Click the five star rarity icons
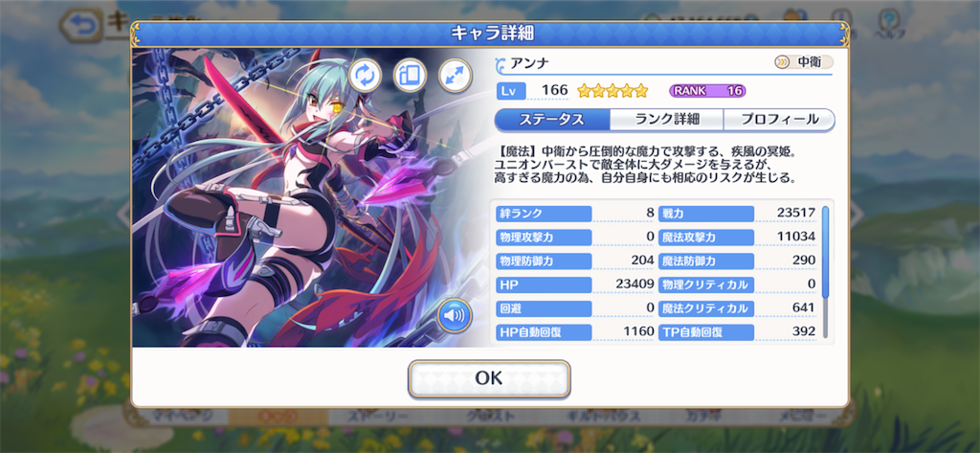The image size is (980, 453). pos(612,91)
